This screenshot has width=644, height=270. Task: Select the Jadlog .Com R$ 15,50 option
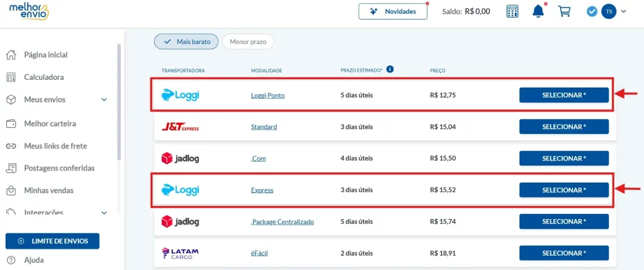(x=564, y=158)
